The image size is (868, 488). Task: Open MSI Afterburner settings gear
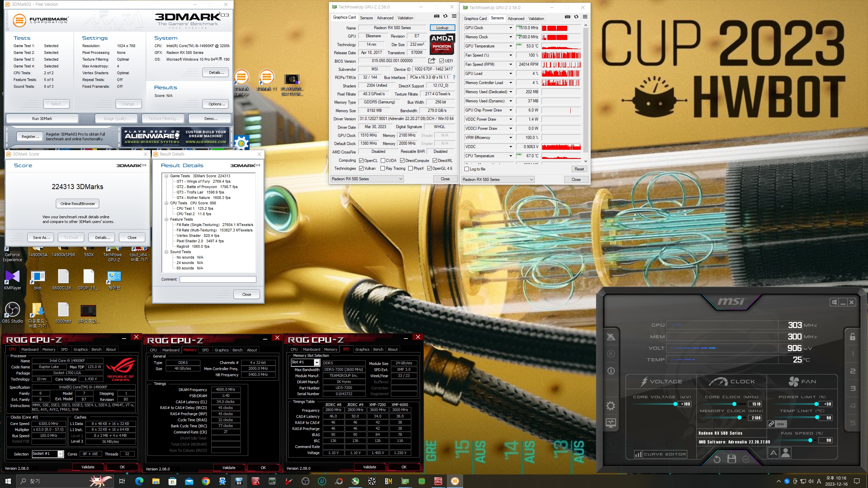point(611,406)
